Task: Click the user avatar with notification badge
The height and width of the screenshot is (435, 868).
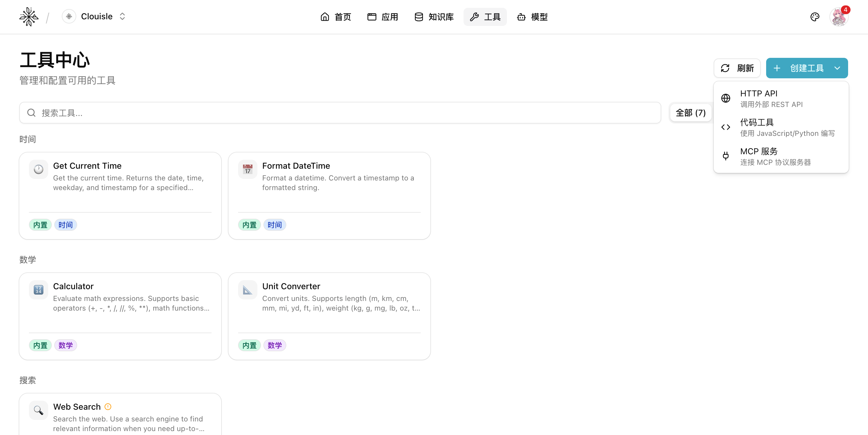Action: tap(838, 17)
